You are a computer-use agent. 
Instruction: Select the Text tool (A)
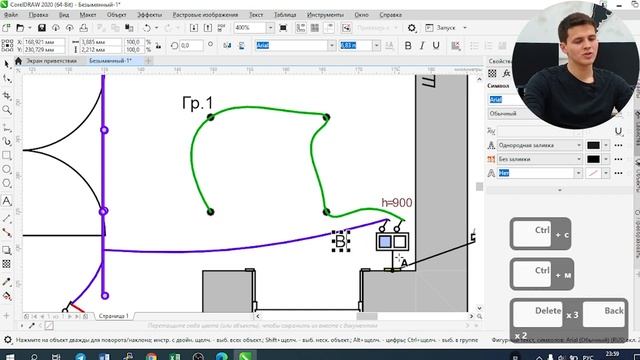coord(7,201)
